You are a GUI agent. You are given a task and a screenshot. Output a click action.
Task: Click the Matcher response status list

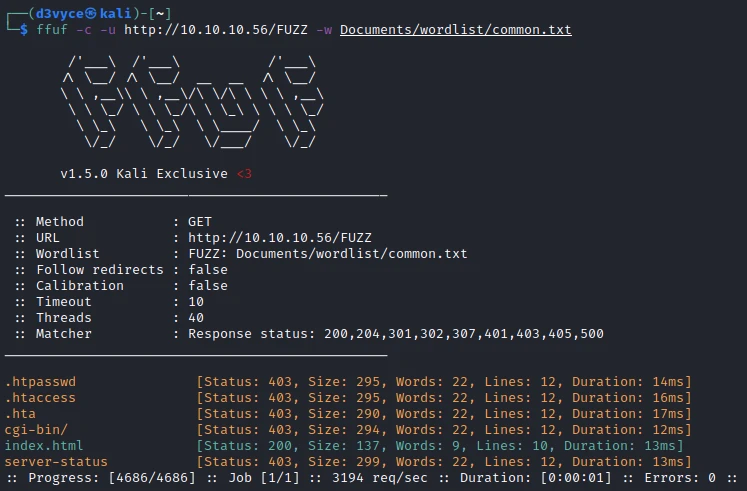(395, 334)
